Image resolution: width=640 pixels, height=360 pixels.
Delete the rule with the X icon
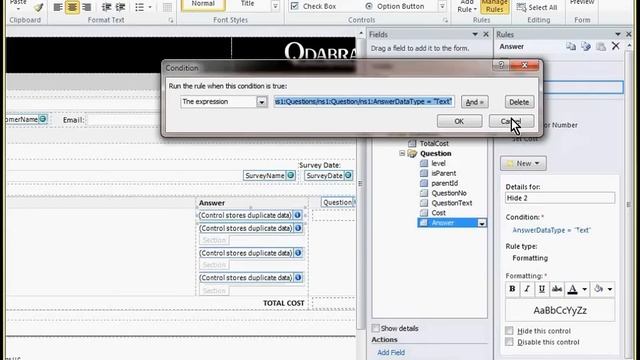pyautogui.click(x=616, y=46)
